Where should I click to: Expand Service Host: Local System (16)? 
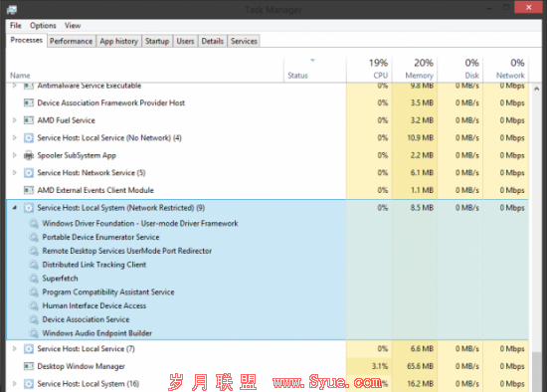point(15,384)
